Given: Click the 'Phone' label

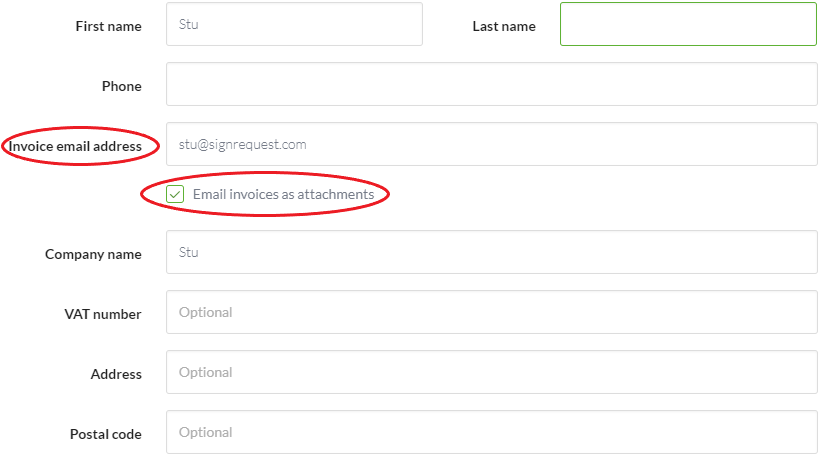Looking at the screenshot, I should pyautogui.click(x=122, y=86).
